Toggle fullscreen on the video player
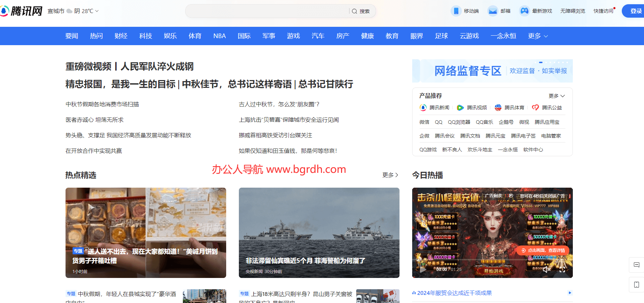 pos(562,269)
